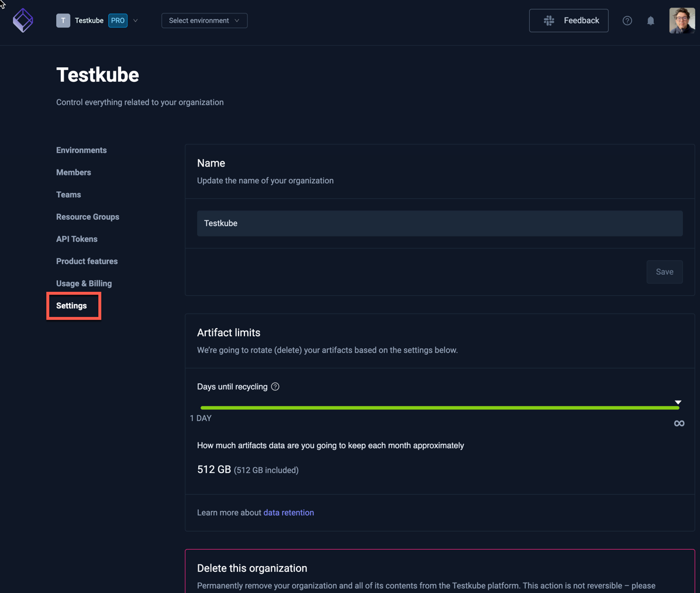Go to the Members section

tap(74, 173)
